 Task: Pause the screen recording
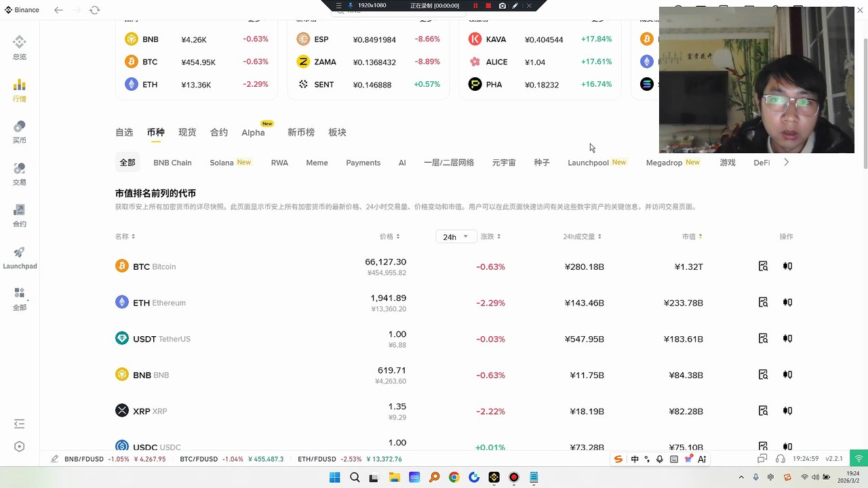(475, 5)
